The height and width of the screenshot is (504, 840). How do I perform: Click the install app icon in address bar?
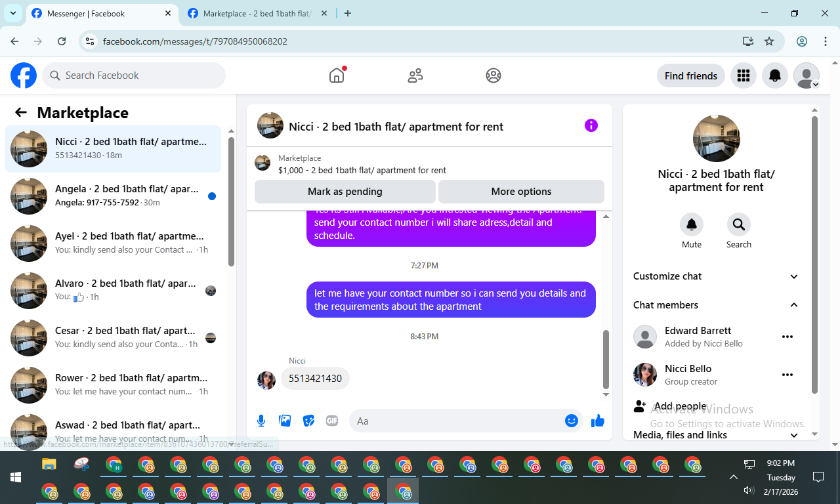click(x=748, y=41)
